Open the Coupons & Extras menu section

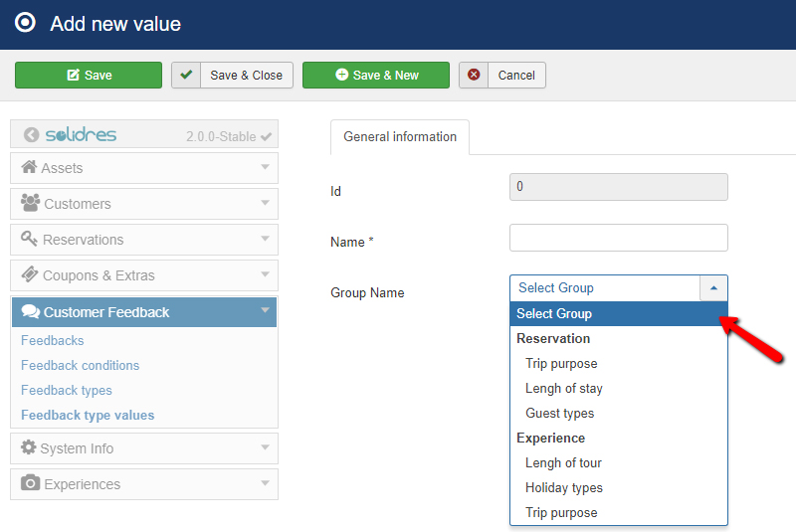pyautogui.click(x=144, y=275)
